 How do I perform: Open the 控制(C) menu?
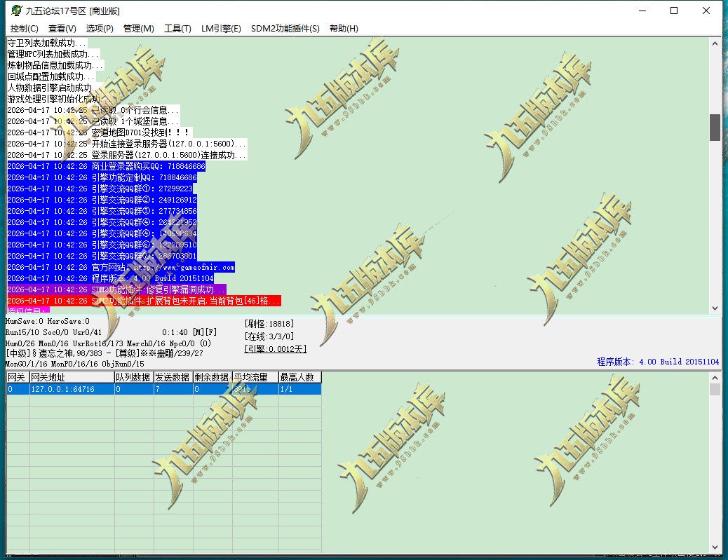[24, 28]
